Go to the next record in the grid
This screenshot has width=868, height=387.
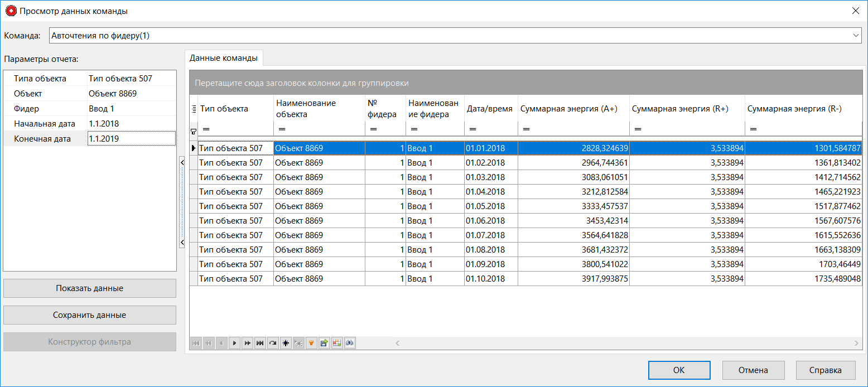[234, 343]
